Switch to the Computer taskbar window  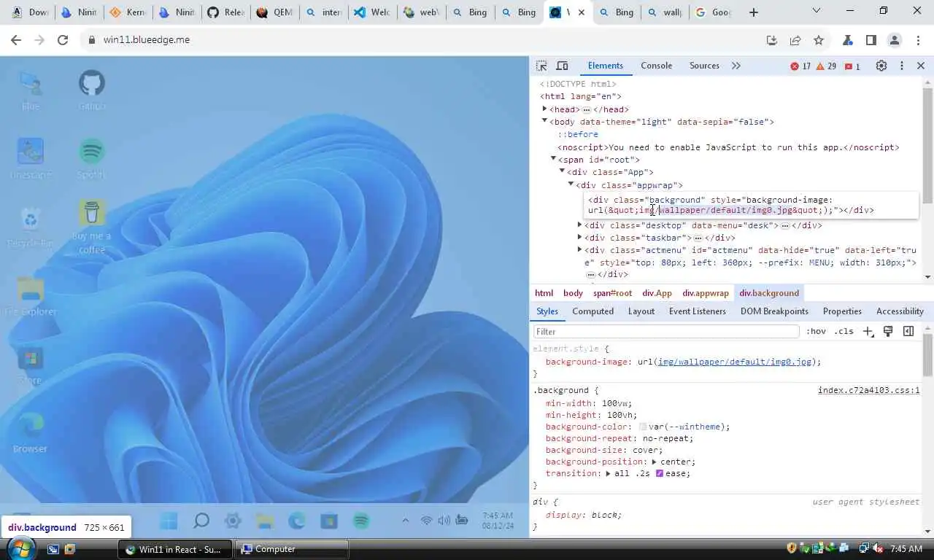[x=293, y=549]
